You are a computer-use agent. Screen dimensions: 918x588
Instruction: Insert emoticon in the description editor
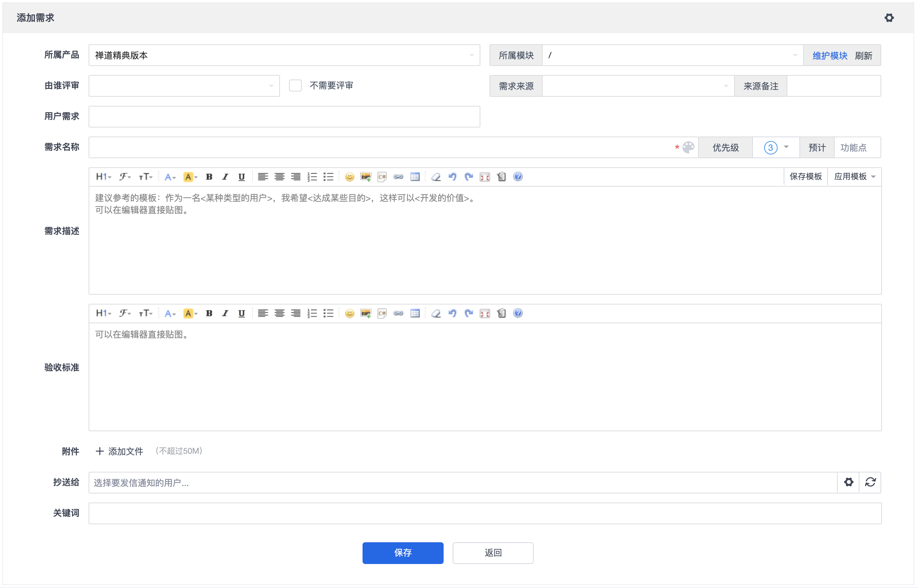pyautogui.click(x=349, y=177)
